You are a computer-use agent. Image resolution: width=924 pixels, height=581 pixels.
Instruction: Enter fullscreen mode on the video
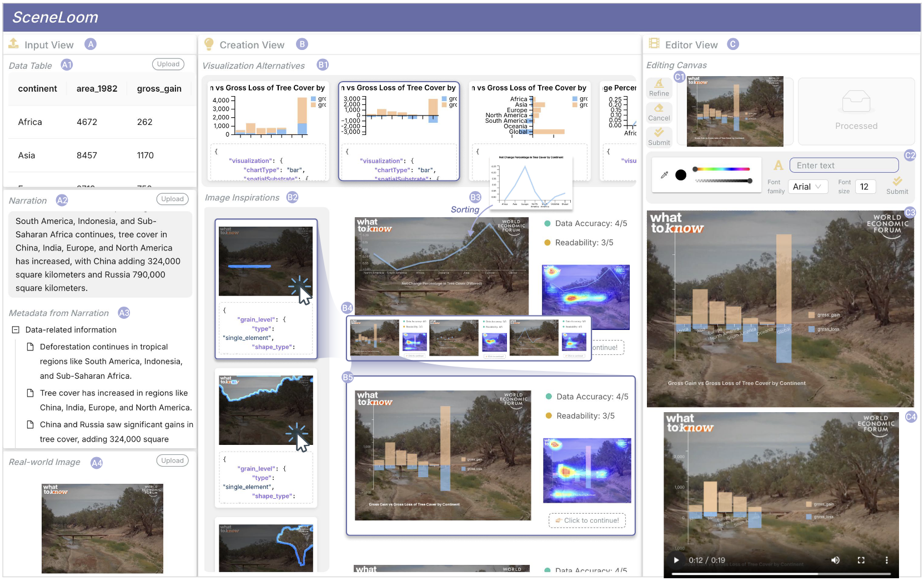(x=861, y=560)
